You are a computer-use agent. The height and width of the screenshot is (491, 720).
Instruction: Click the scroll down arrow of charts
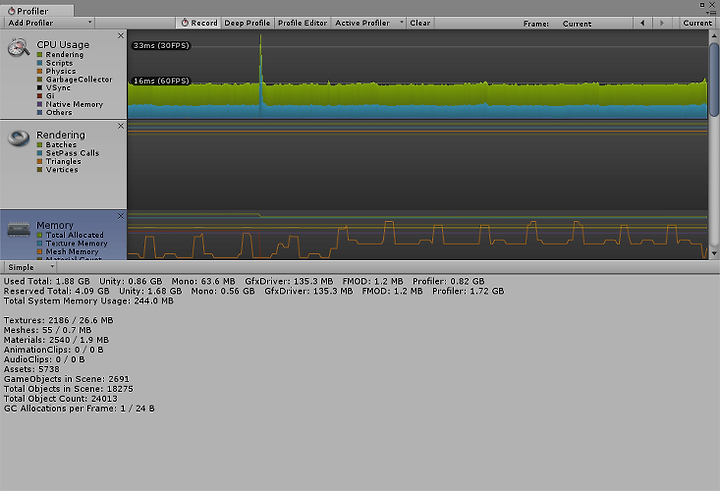714,254
